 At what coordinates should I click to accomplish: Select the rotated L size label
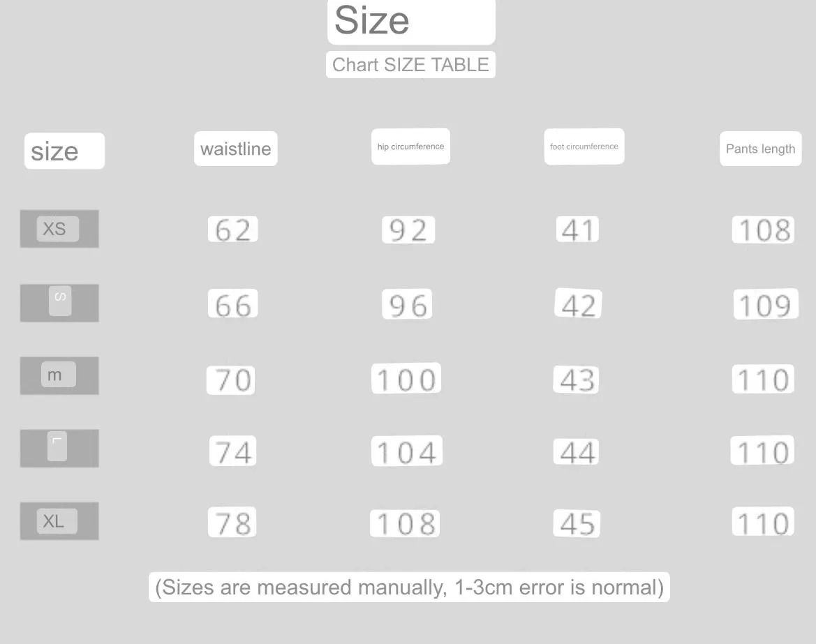coord(57,446)
